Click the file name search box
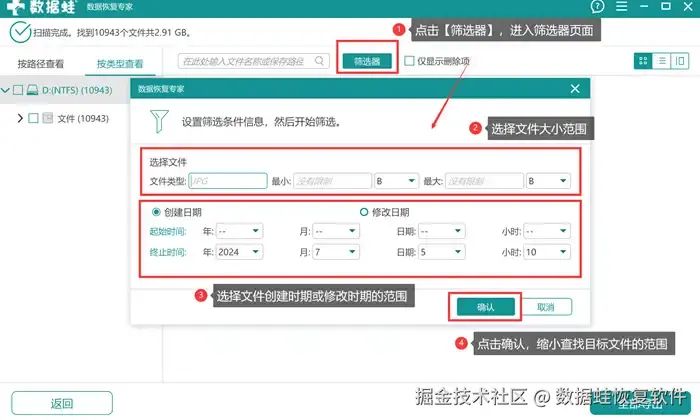This screenshot has width=700, height=420. tap(254, 61)
